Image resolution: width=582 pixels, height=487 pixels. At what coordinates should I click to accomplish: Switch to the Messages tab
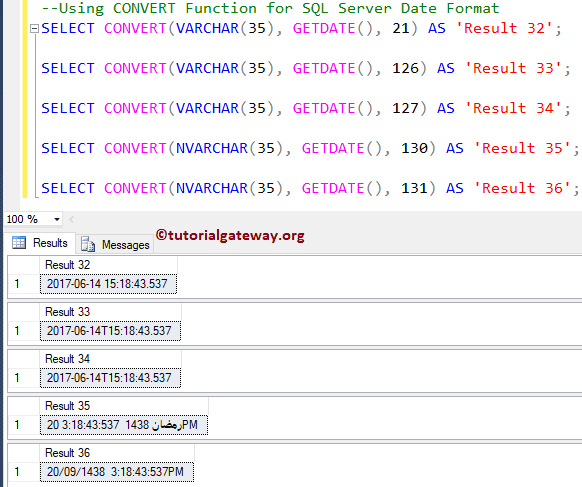tap(115, 245)
